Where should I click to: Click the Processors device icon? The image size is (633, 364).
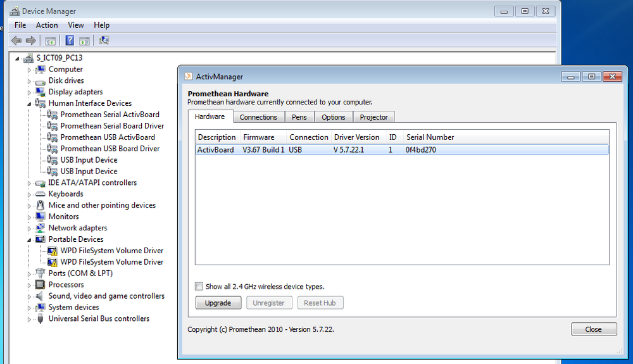point(40,284)
